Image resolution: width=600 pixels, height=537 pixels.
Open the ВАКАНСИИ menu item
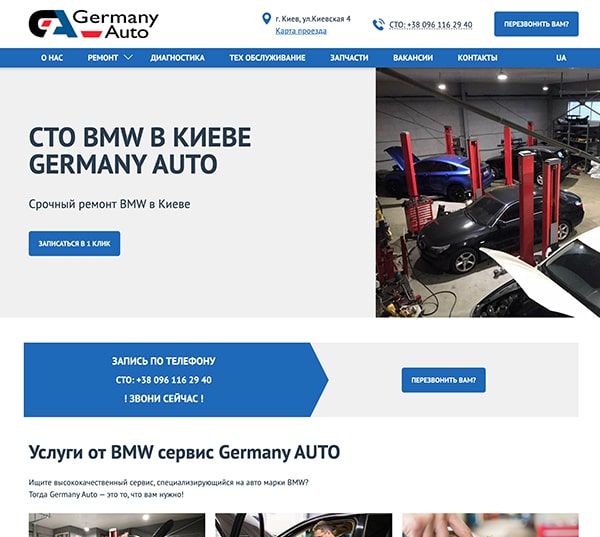tap(413, 58)
